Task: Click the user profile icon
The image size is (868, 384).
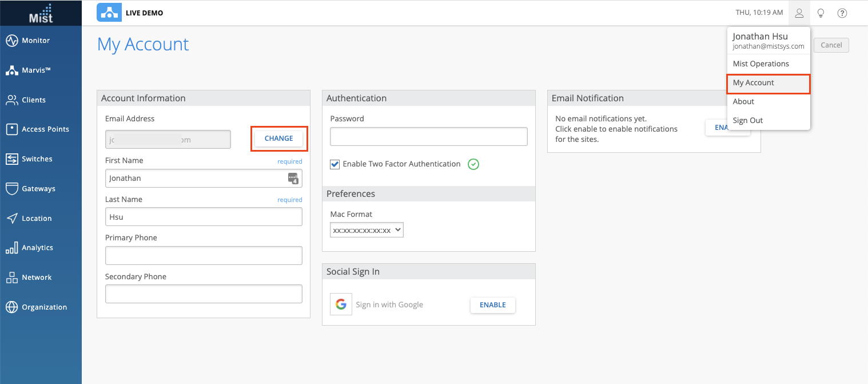Action: (x=799, y=13)
